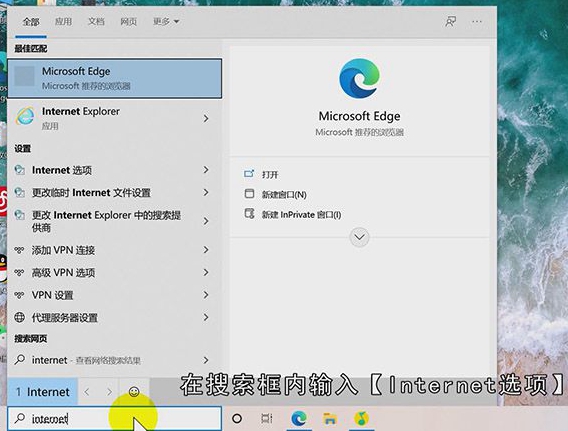
Task: Open the three-dot options menu
Action: tap(477, 22)
